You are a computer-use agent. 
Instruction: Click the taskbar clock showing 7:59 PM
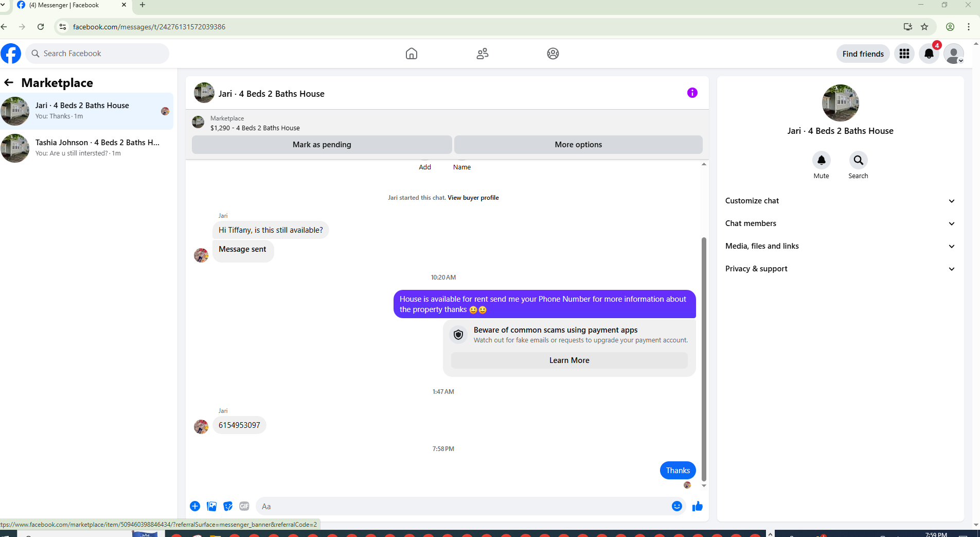click(x=936, y=534)
